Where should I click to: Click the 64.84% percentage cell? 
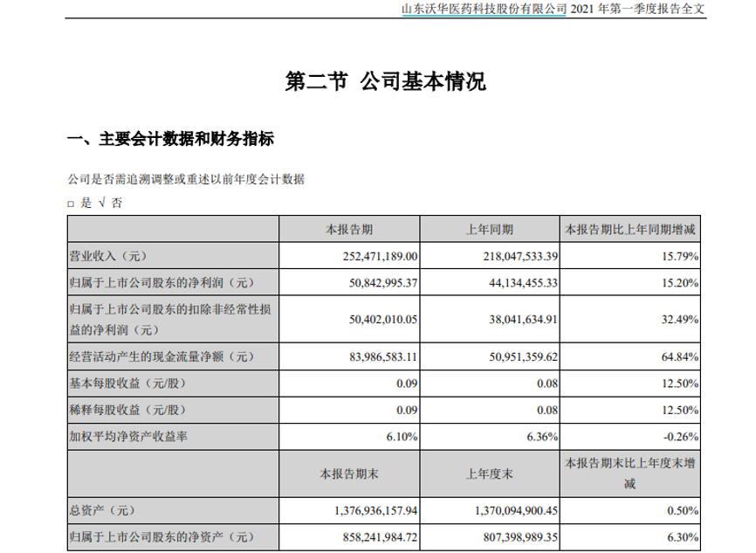(x=679, y=356)
